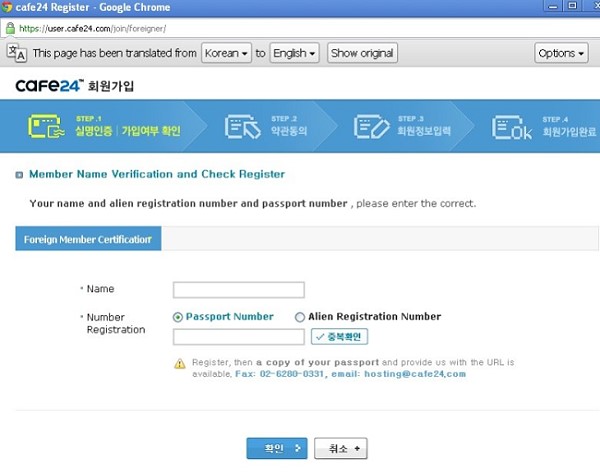Click the STEP .2 약관동의 label
This screenshot has height=473, width=600.
tap(289, 126)
